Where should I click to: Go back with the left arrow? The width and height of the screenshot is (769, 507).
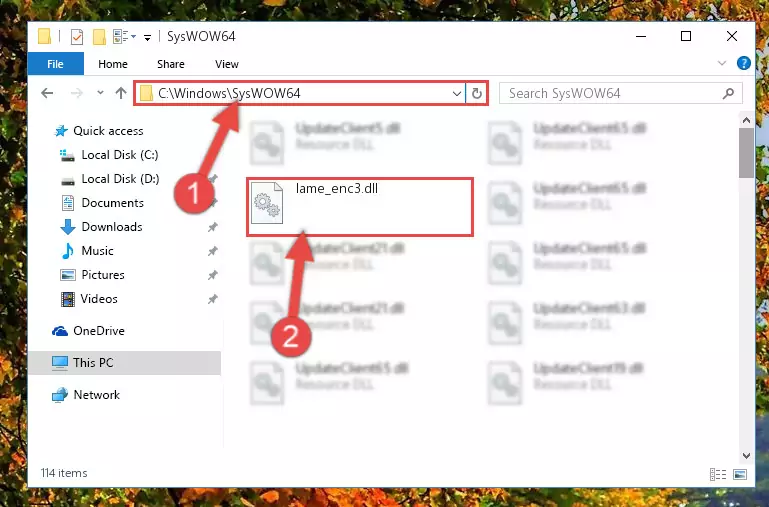48,93
